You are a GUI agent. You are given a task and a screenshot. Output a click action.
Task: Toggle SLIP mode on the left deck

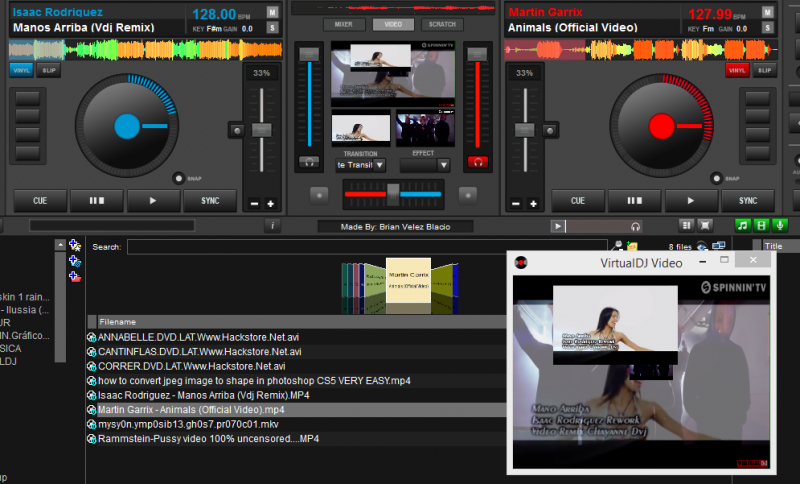coord(49,70)
